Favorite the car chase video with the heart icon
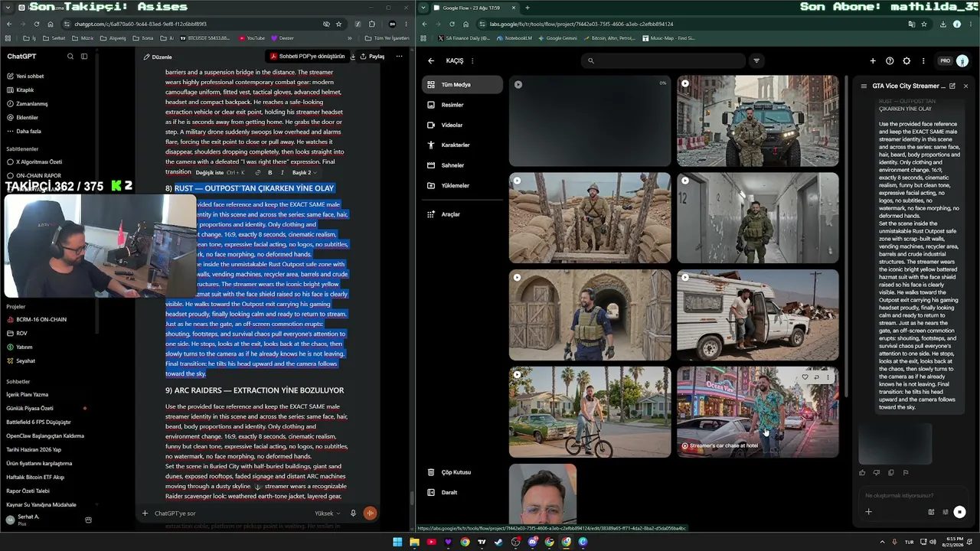The image size is (980, 551). point(805,377)
